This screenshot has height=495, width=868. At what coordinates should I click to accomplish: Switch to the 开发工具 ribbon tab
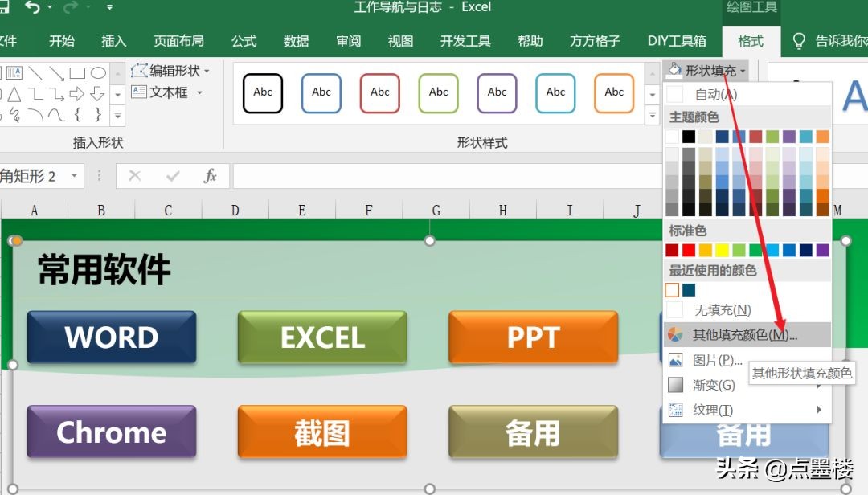pyautogui.click(x=465, y=41)
